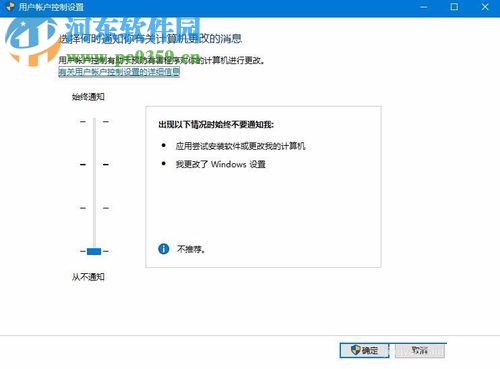Click the blue info icon beside 不推荐
This screenshot has width=500, height=369.
164,249
